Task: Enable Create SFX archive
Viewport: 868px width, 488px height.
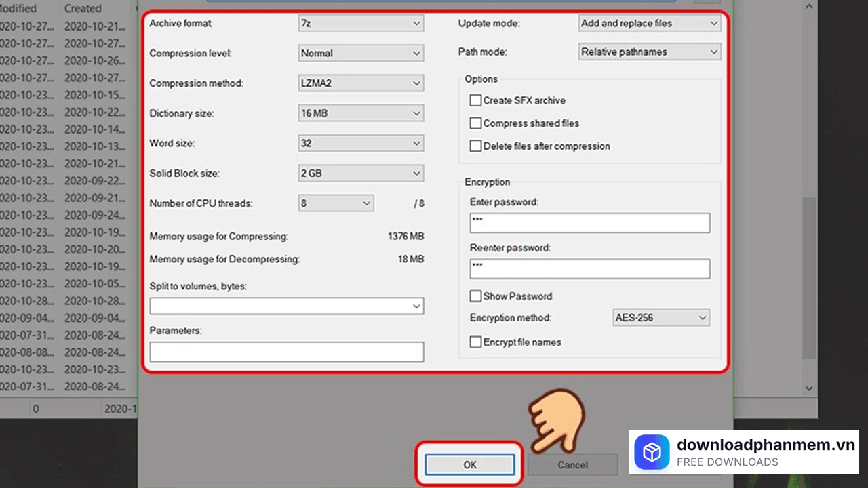Action: (475, 100)
